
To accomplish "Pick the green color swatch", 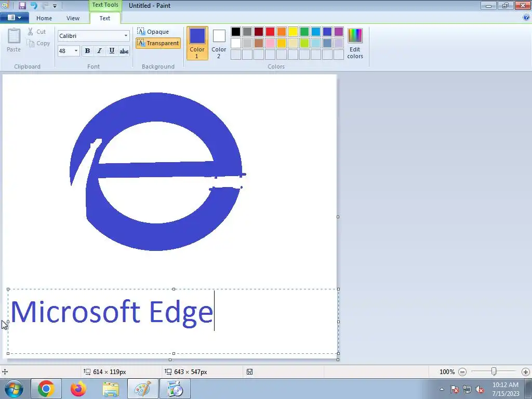I will tap(304, 32).
